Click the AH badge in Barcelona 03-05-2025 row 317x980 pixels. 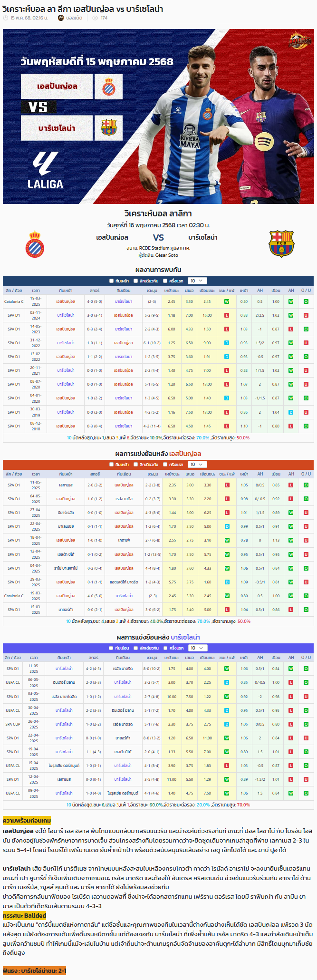click(291, 697)
